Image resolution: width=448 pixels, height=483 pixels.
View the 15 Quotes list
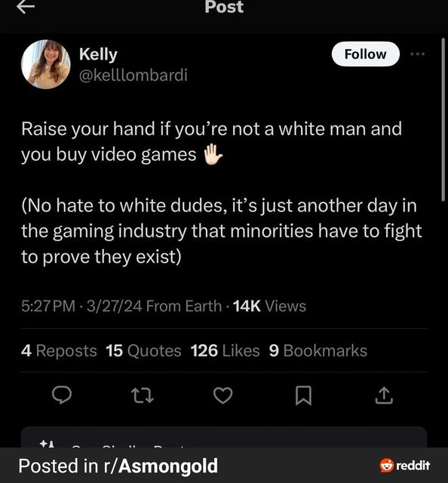pos(143,350)
